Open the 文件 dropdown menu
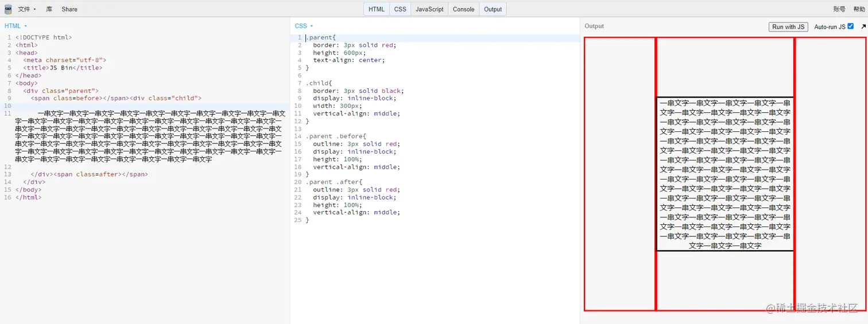 [26, 9]
